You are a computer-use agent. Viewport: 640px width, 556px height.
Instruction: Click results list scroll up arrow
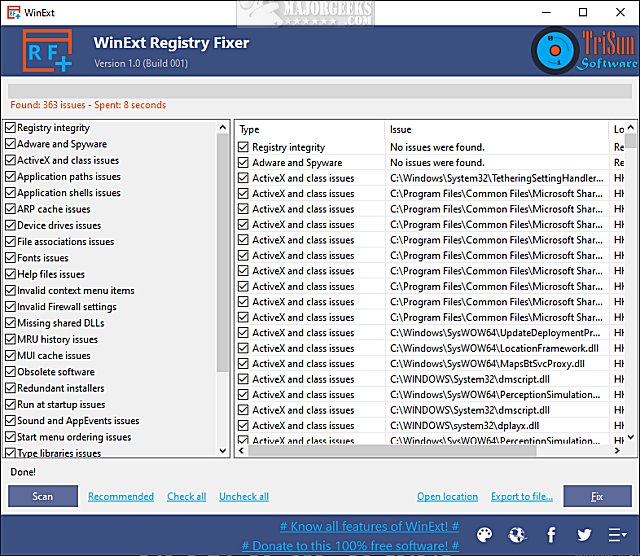(x=631, y=127)
